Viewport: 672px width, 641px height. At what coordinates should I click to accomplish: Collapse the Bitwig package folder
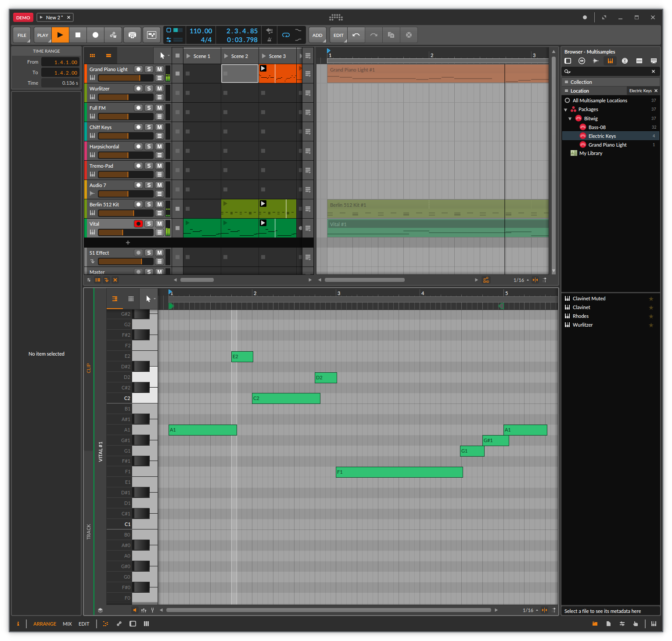pos(570,119)
